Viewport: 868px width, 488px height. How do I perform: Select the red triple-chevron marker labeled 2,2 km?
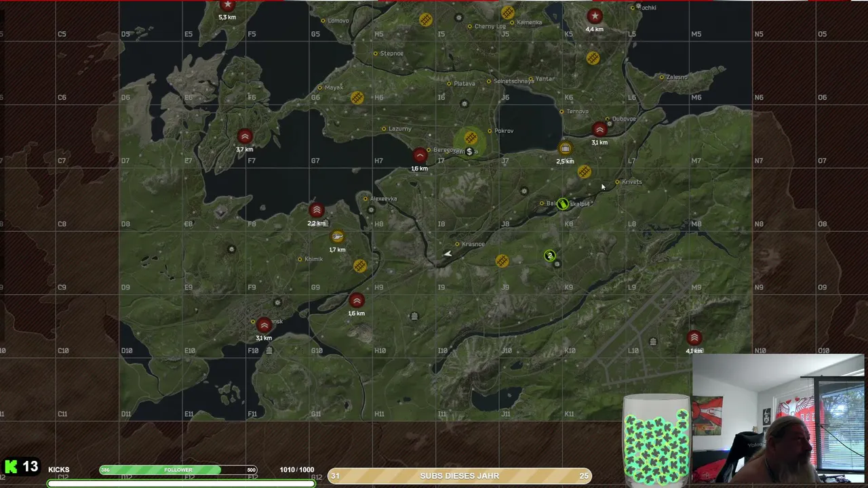(316, 210)
